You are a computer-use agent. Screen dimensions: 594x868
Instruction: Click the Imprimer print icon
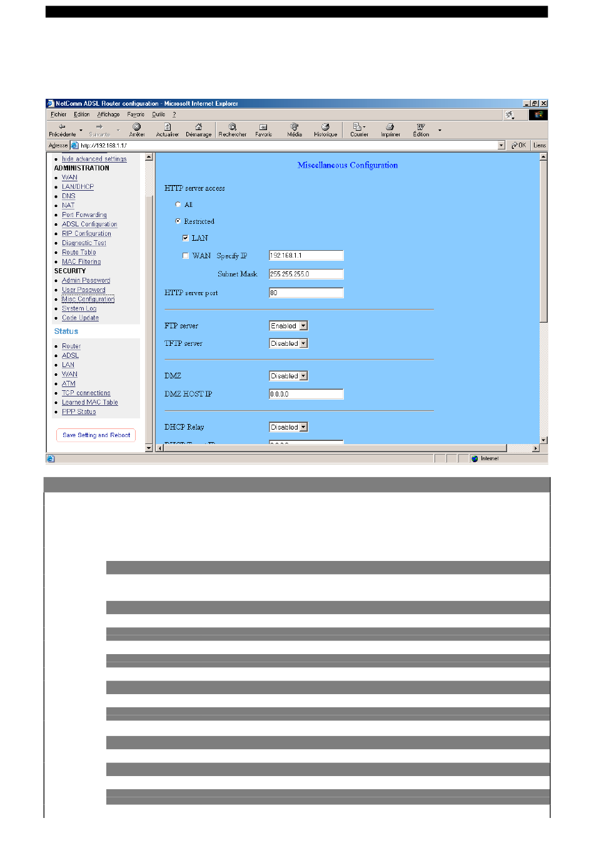(x=390, y=126)
